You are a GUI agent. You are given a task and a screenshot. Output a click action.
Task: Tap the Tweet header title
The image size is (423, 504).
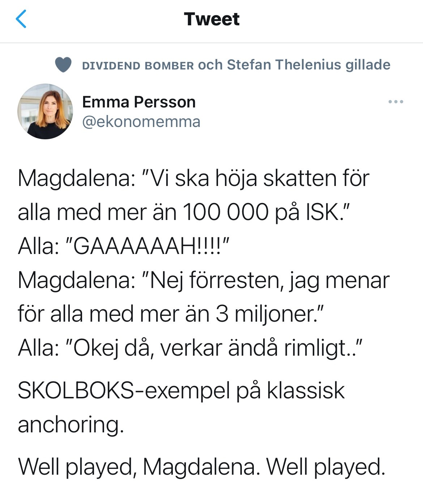point(211,19)
